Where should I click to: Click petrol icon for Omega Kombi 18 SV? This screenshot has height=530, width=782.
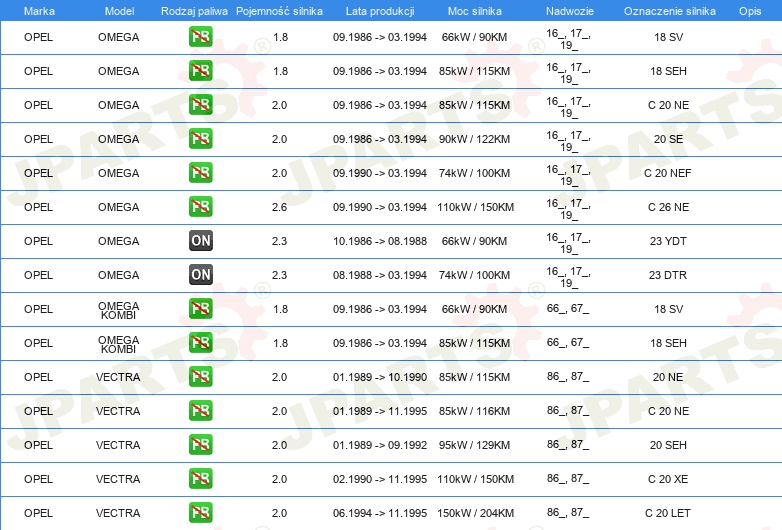200,309
